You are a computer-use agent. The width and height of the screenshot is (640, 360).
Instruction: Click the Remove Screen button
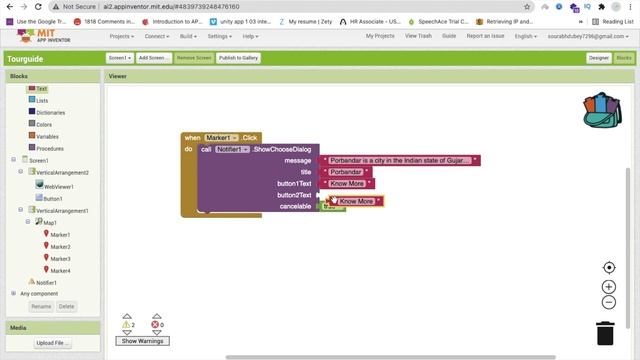tap(194, 58)
